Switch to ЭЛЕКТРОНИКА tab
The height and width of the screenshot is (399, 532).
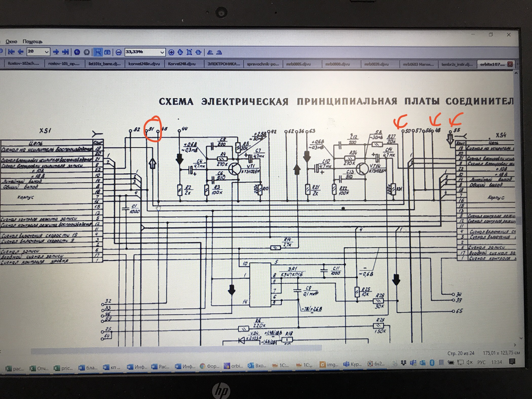(223, 64)
